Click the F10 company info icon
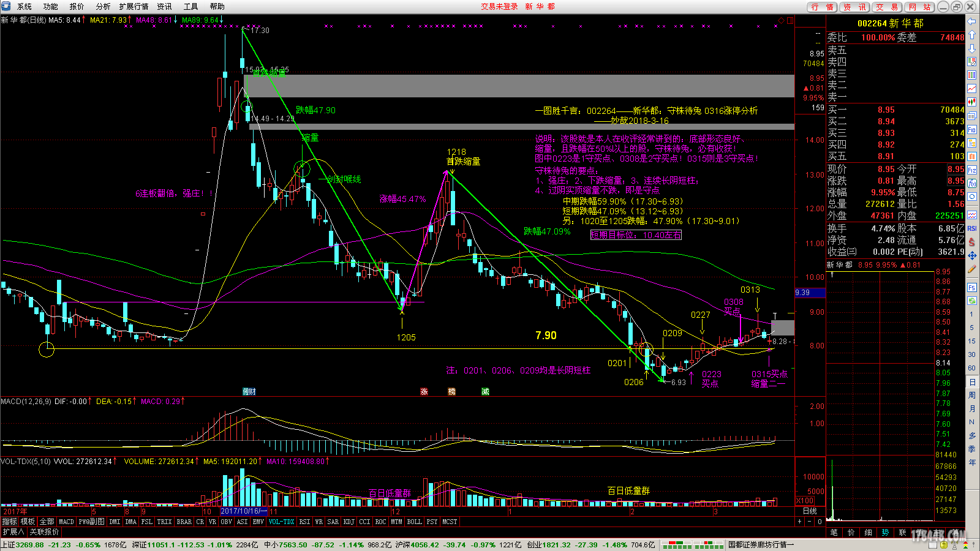980x551 pixels. (x=972, y=129)
